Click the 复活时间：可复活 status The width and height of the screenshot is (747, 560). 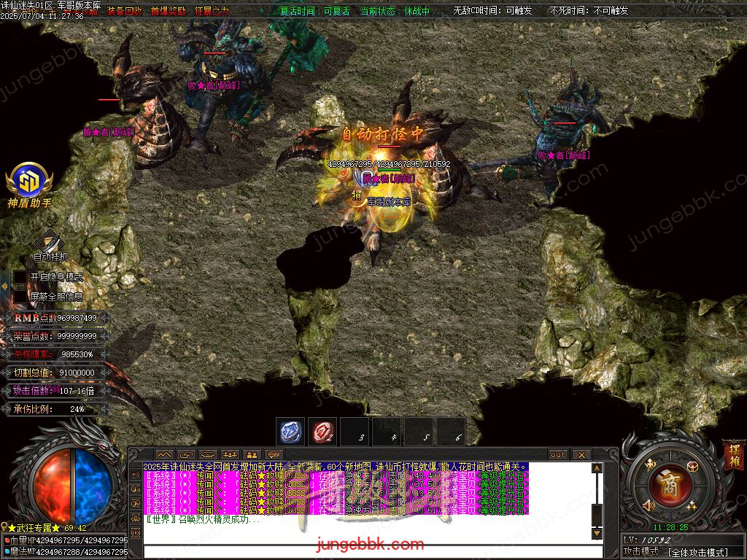coord(315,10)
